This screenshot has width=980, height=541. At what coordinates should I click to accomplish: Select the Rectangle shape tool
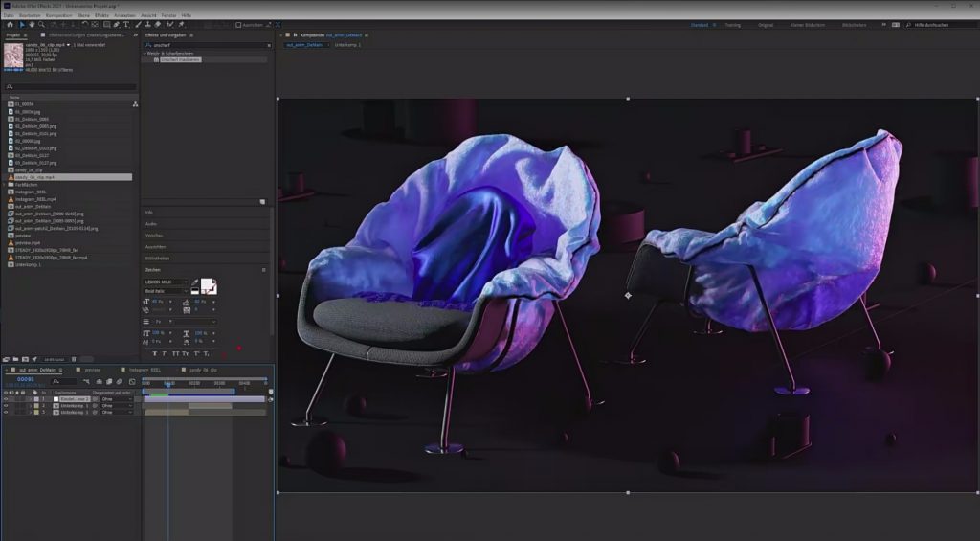coord(107,25)
